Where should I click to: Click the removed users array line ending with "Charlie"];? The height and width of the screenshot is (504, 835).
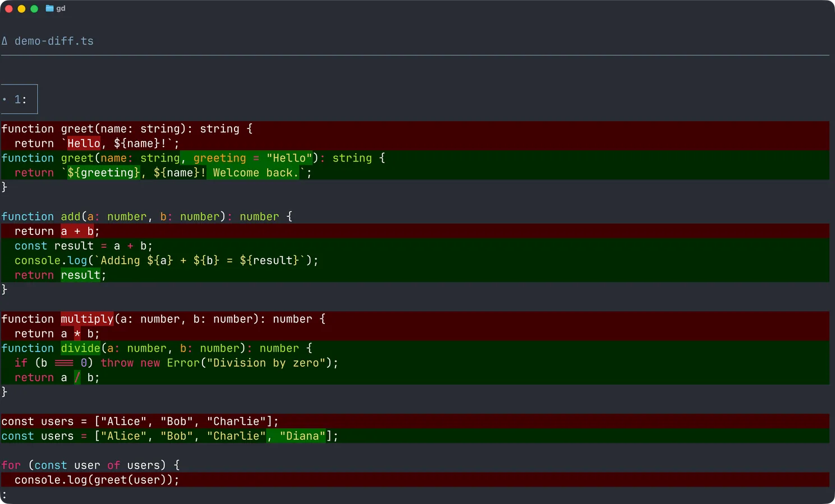(x=415, y=421)
